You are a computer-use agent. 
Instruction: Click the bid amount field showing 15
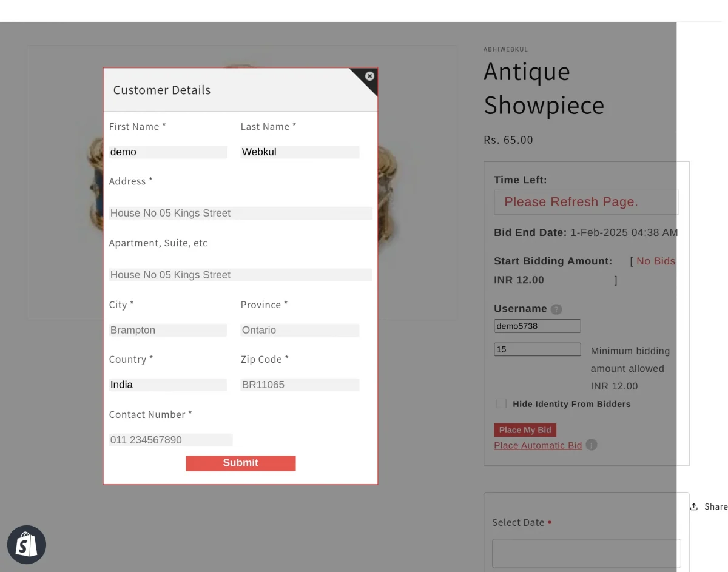pyautogui.click(x=537, y=349)
